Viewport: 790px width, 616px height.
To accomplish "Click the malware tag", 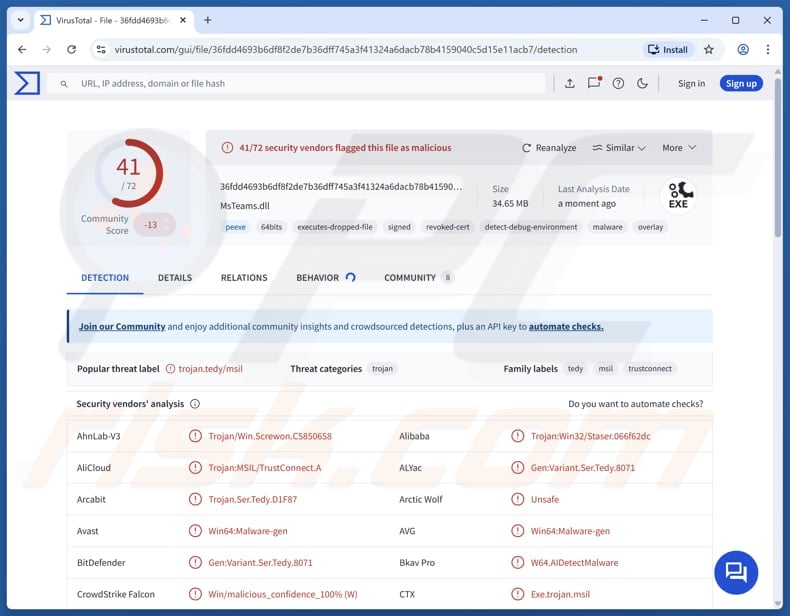I will point(608,227).
